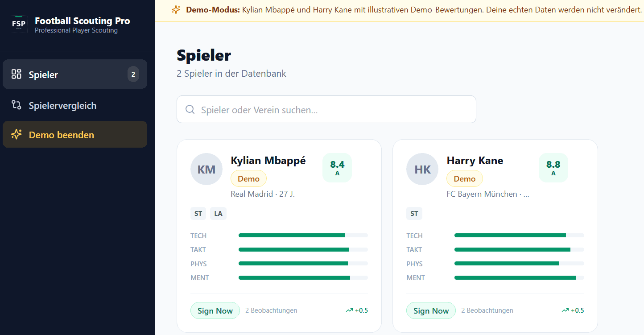Click the 8.8 A rating badge

click(x=553, y=168)
